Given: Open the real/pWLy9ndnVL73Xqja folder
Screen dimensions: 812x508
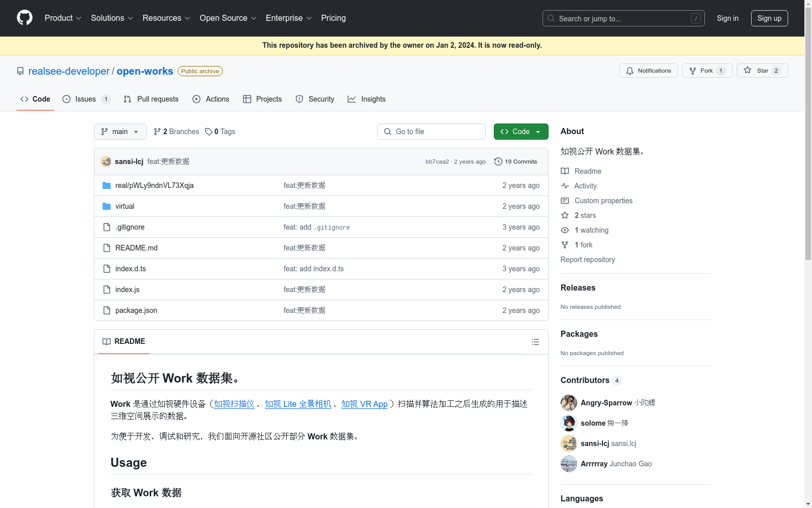Looking at the screenshot, I should click(154, 185).
